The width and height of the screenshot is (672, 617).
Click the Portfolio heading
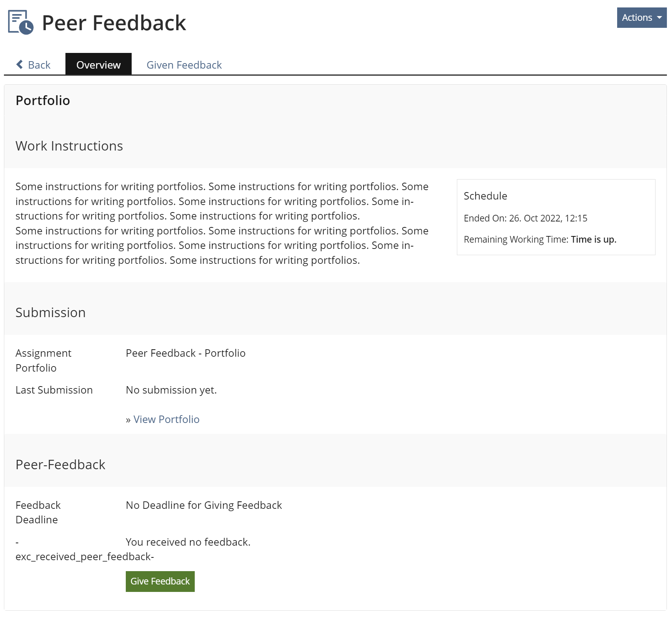[x=43, y=100]
